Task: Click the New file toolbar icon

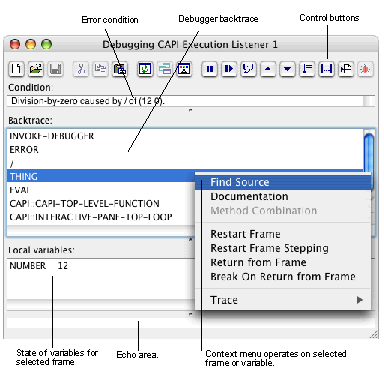Action: (x=16, y=69)
